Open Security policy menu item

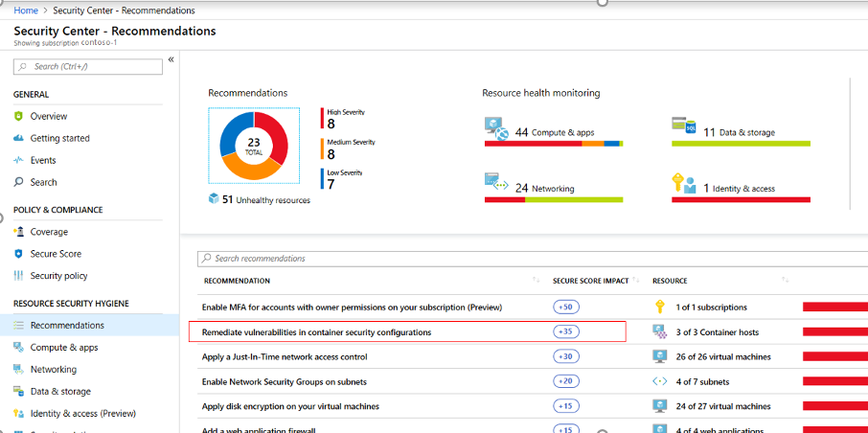[x=58, y=276]
